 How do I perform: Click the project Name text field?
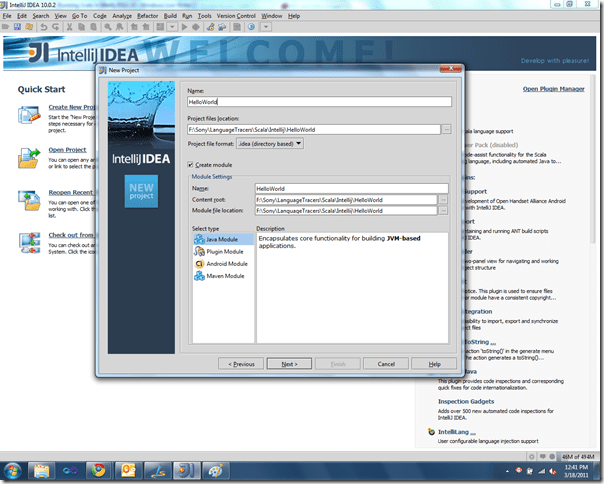click(319, 102)
